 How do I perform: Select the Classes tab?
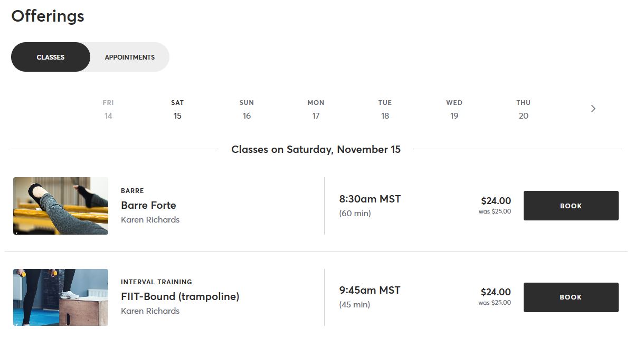tap(51, 57)
